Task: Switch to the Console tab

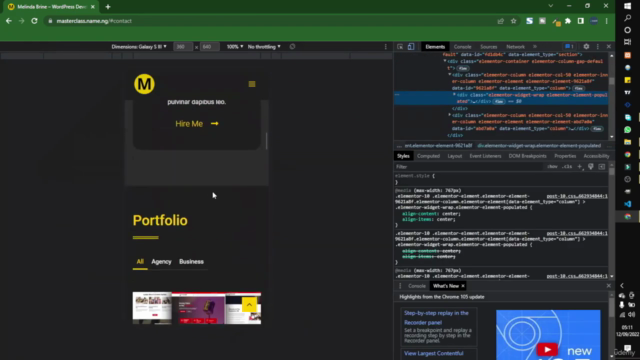Action: [x=462, y=47]
